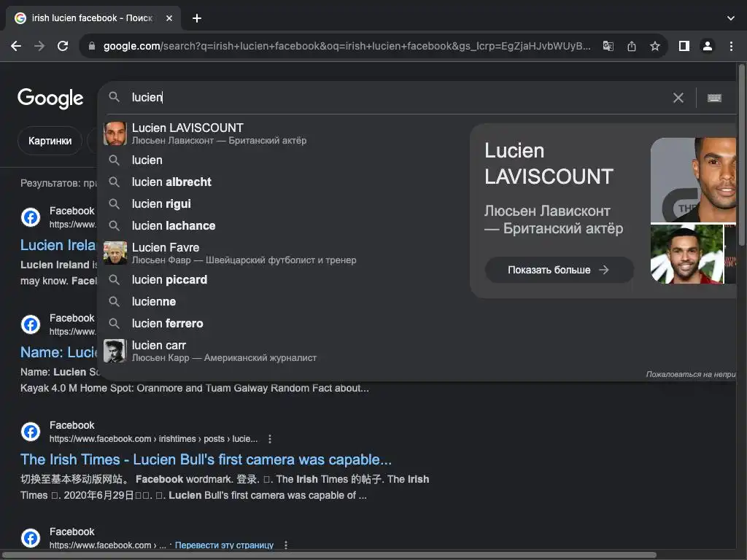Click 'Люсьен Лавис­конт — Британский актёр' panel text

(554, 219)
